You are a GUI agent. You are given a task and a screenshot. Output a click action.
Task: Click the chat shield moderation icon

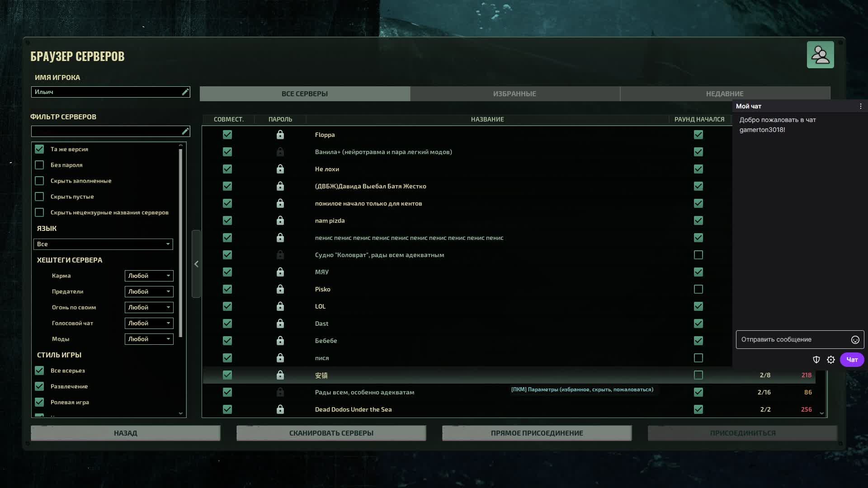[x=816, y=360]
